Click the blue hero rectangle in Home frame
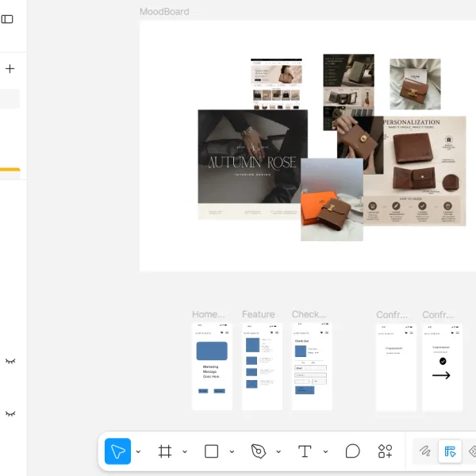The width and height of the screenshot is (476, 476). [x=212, y=351]
